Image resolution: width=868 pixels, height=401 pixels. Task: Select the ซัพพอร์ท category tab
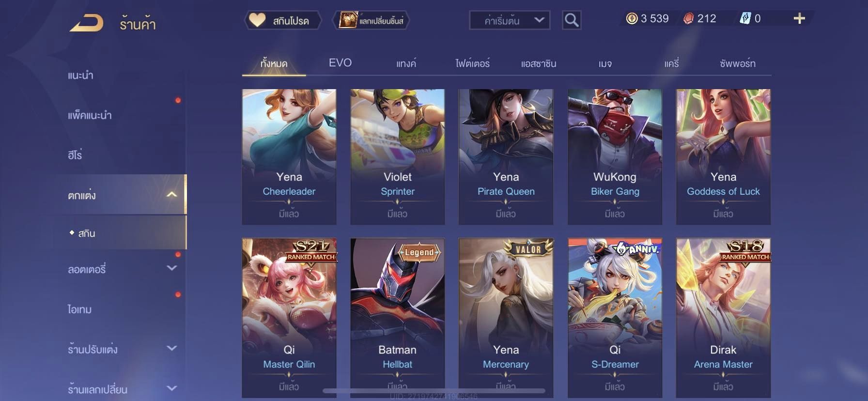[x=737, y=63]
